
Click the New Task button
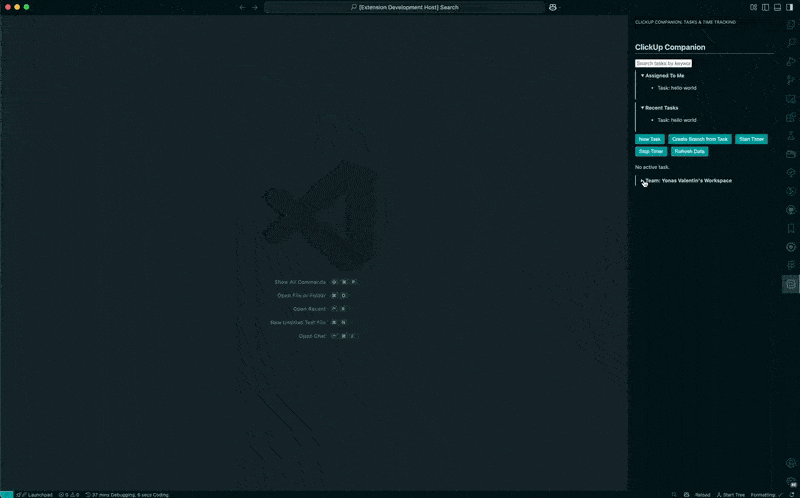[649, 139]
